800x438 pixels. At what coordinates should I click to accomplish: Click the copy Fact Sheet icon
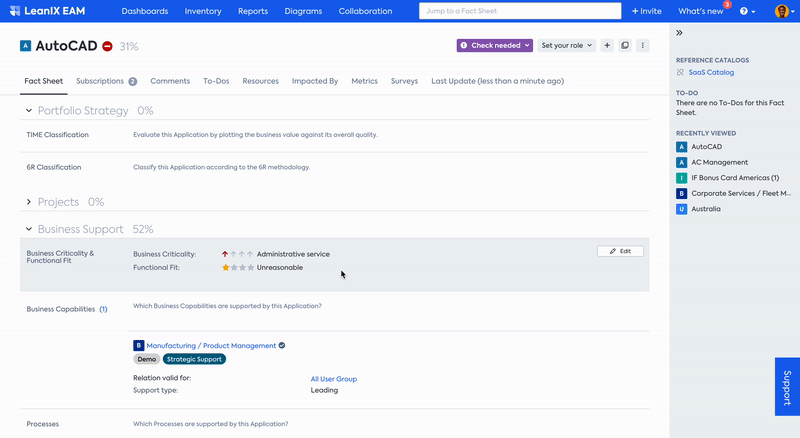click(625, 45)
